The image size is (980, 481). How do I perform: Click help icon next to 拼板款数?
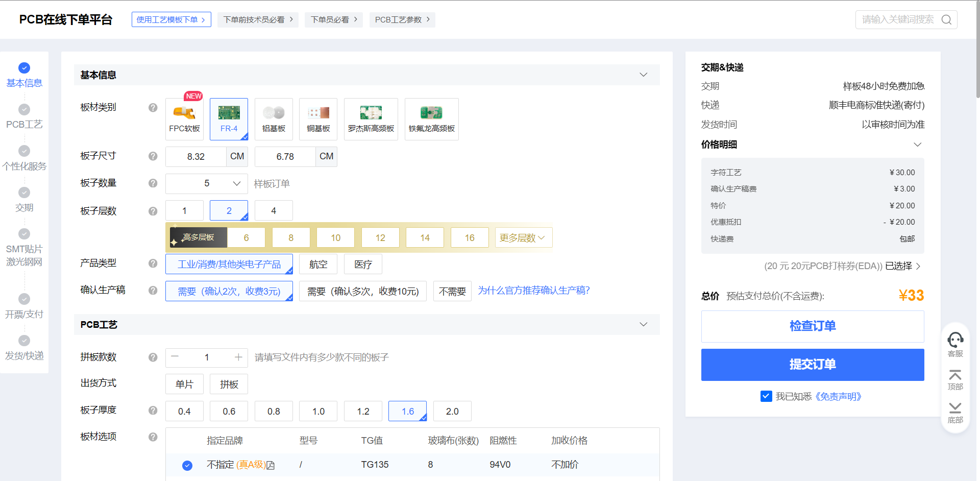point(153,357)
